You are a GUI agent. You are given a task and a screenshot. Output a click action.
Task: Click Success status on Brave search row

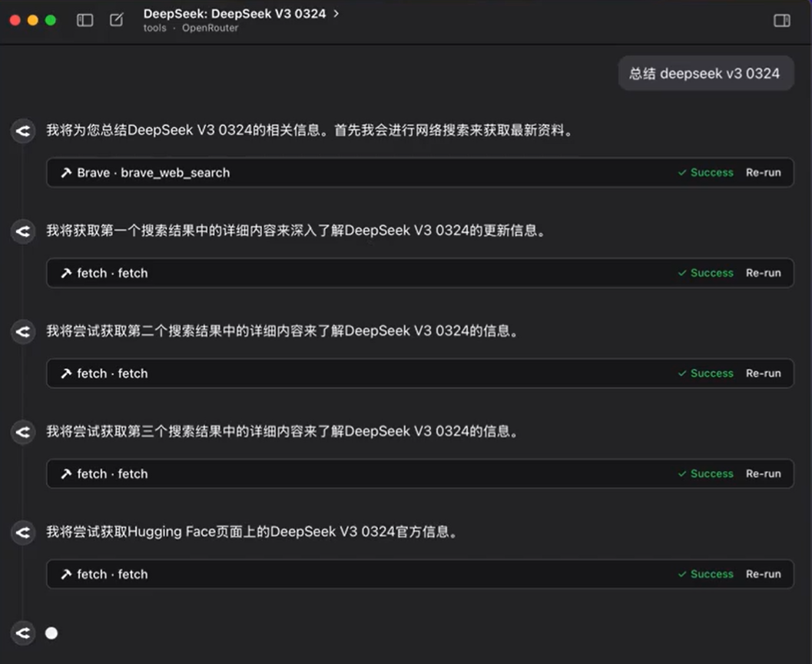[705, 172]
